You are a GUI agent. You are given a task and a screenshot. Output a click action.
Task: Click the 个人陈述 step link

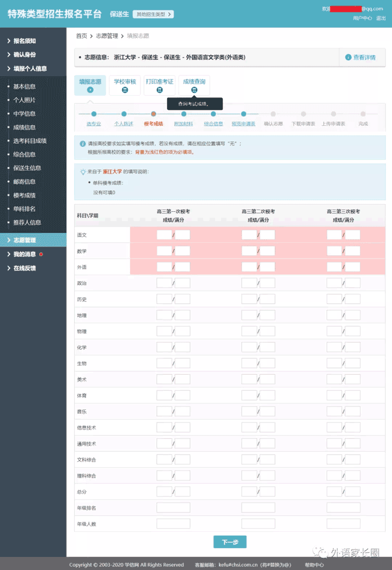pos(124,124)
